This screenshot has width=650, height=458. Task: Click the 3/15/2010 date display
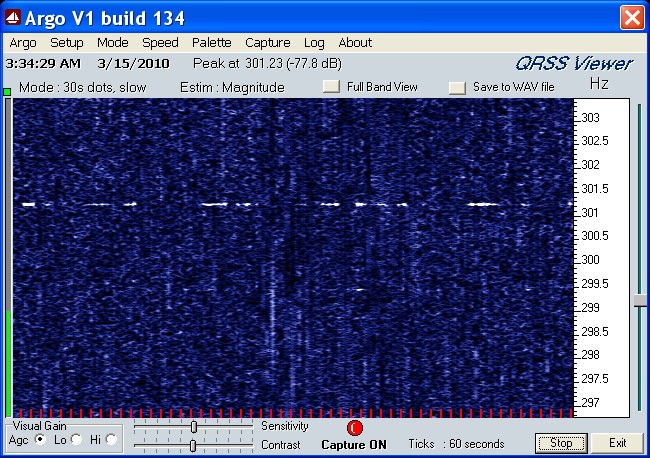pos(133,64)
